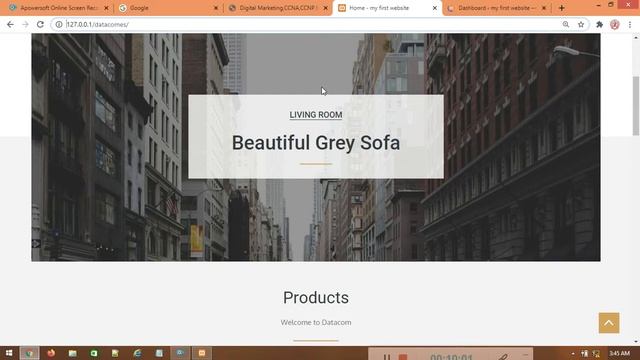
Task: Pause the screen recording
Action: pos(387,357)
